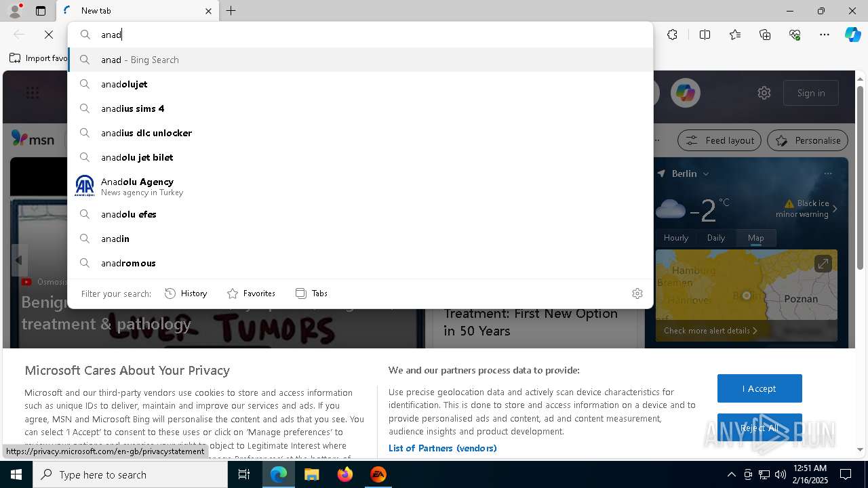Screen dimensions: 868x488
Task: Open the EA app taskbar icon
Action: pos(378,474)
